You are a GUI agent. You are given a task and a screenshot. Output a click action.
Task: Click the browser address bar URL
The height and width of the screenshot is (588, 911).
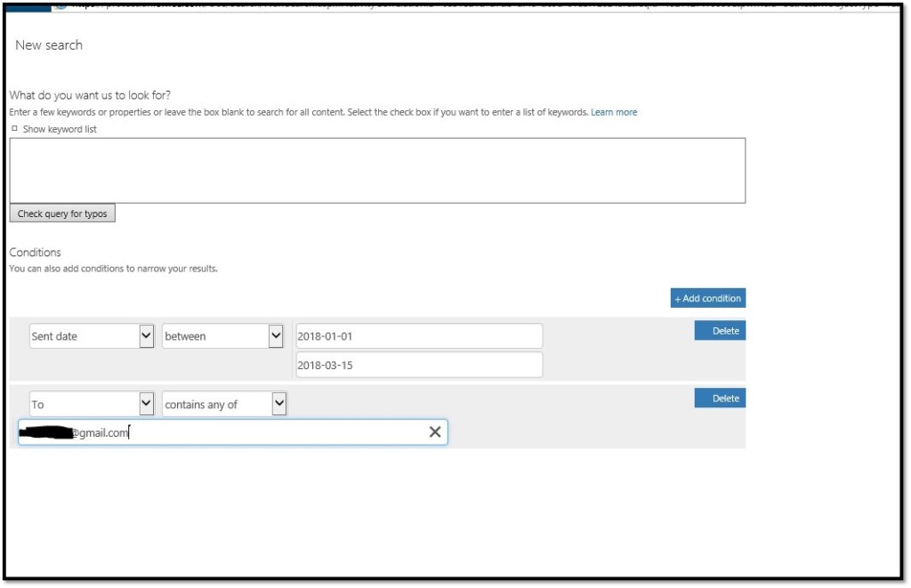click(x=445, y=4)
